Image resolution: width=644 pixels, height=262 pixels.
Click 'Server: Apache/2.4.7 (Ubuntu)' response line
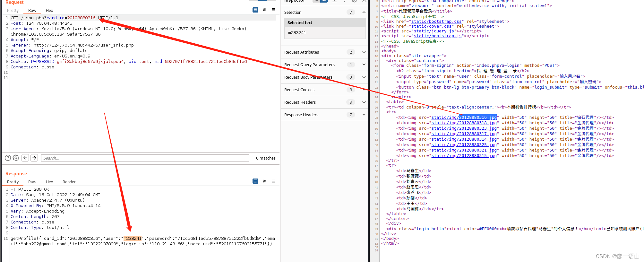(47, 200)
